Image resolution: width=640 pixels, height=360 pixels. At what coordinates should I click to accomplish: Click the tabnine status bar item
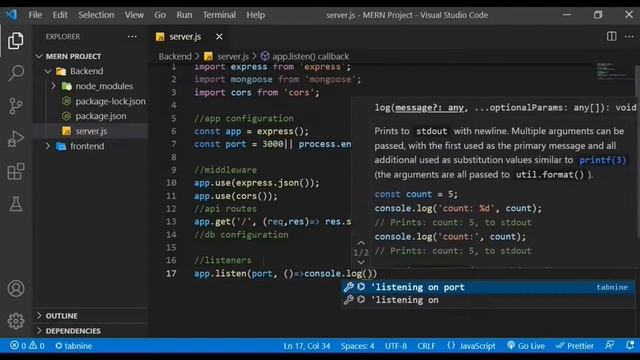coord(73,346)
